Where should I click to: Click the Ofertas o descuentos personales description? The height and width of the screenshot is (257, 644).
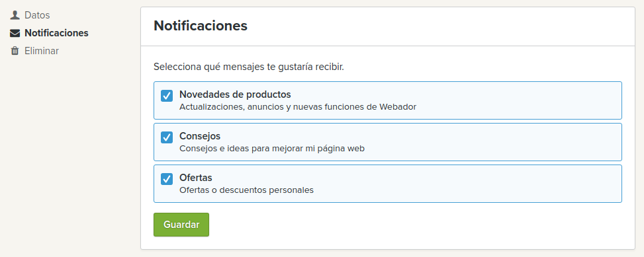point(246,190)
